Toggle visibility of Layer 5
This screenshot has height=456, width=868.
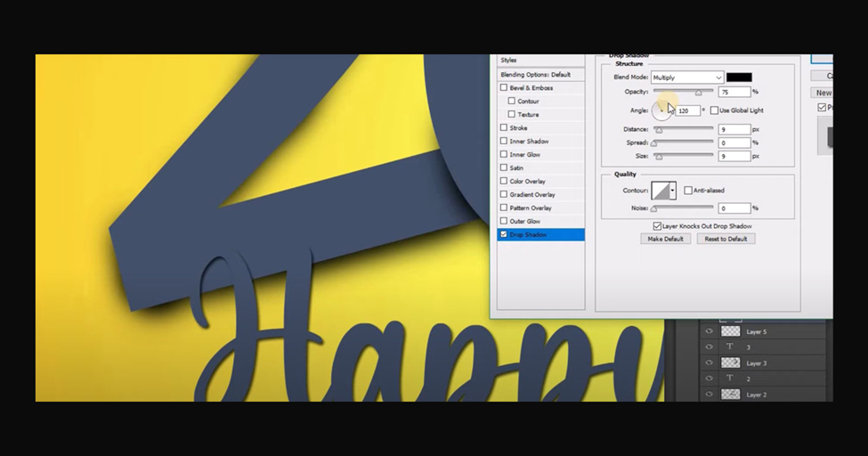[x=709, y=331]
